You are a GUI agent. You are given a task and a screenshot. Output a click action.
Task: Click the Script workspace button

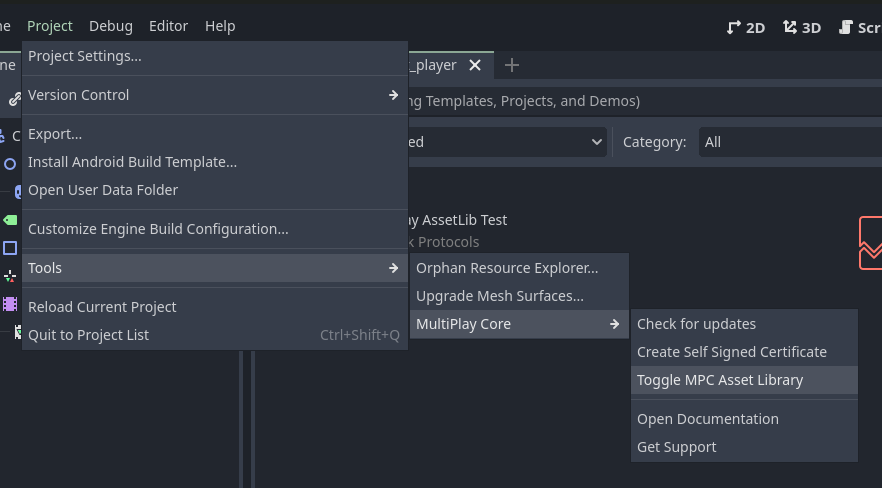click(x=860, y=28)
